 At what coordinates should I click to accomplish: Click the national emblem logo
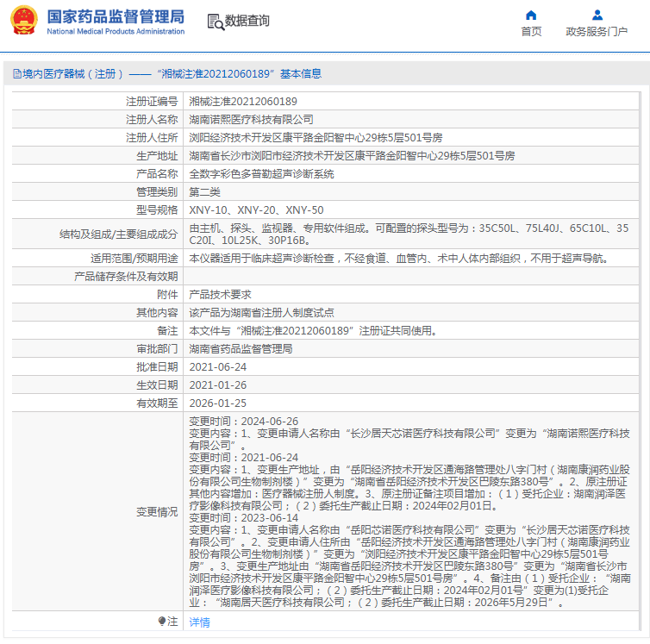[x=23, y=21]
